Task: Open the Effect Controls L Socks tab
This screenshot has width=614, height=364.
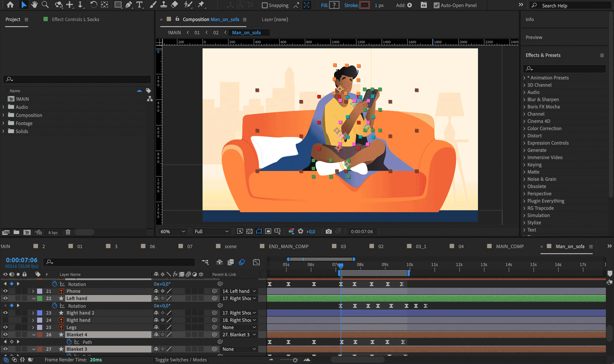Action: pyautogui.click(x=75, y=19)
